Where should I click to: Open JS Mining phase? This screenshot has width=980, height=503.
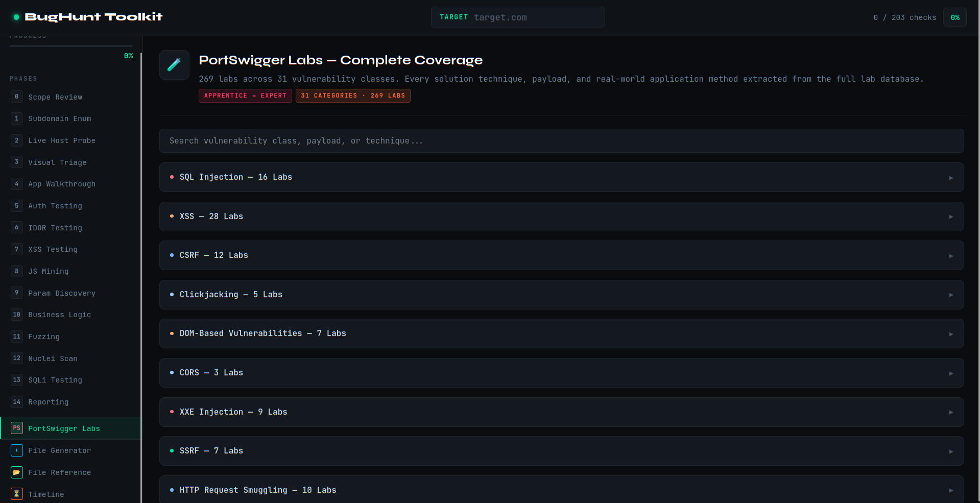(70, 271)
